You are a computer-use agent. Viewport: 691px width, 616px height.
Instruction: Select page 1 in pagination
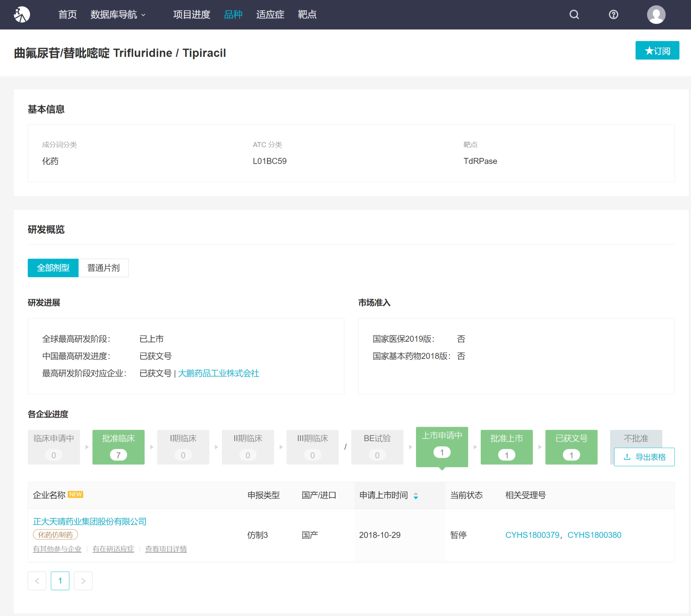point(60,581)
